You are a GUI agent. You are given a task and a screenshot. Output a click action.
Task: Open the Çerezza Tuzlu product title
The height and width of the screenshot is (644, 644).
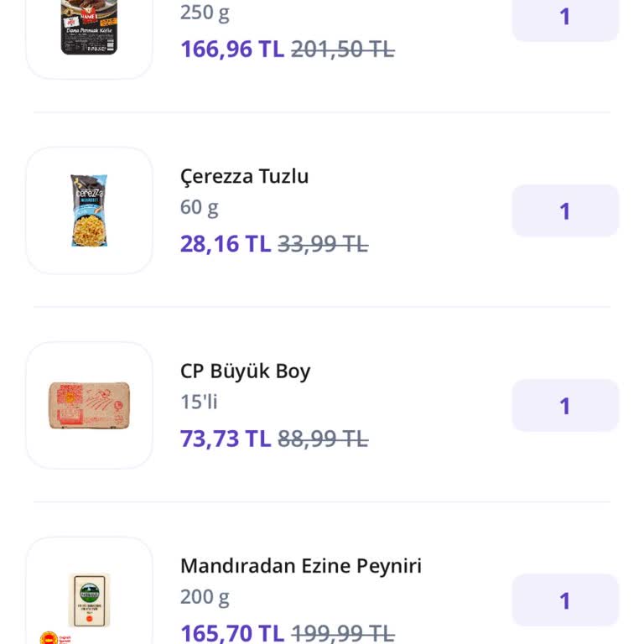pos(244,176)
